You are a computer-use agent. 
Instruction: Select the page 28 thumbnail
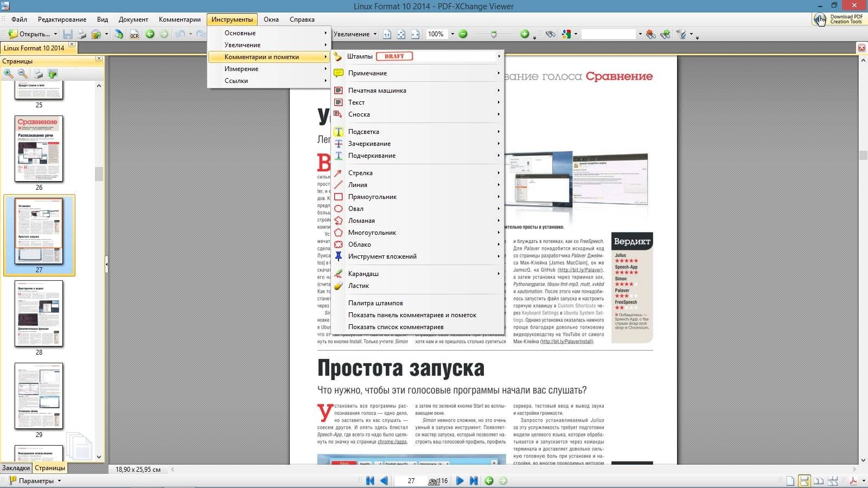pyautogui.click(x=39, y=313)
